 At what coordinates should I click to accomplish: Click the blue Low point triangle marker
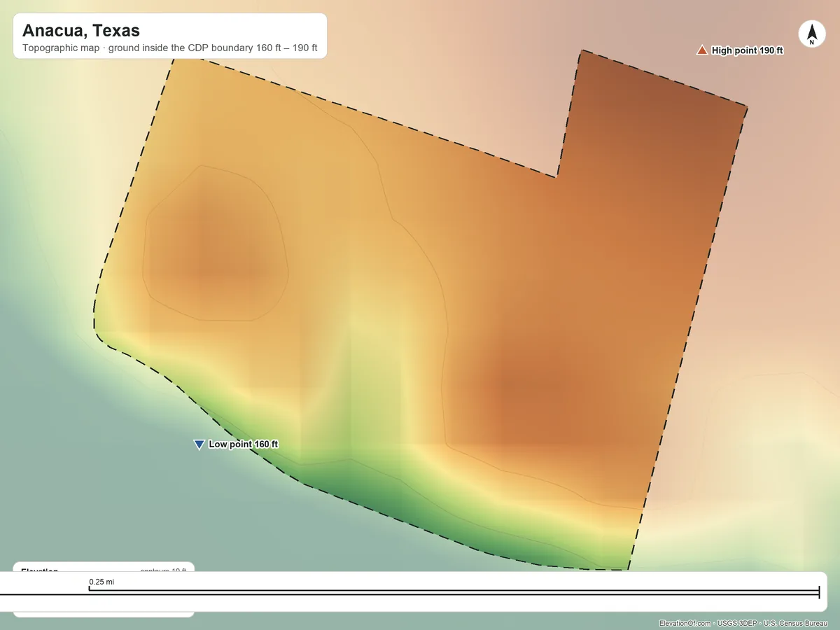pos(199,444)
